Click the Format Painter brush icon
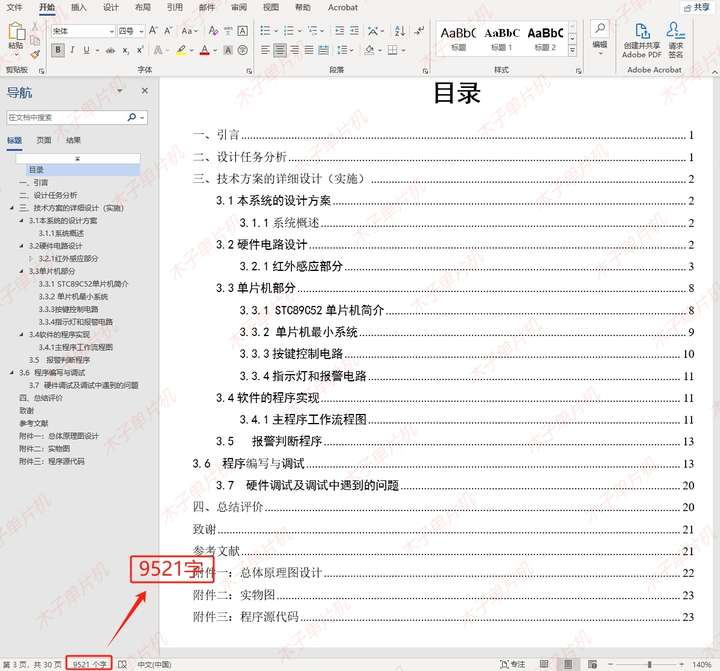 click(35, 55)
